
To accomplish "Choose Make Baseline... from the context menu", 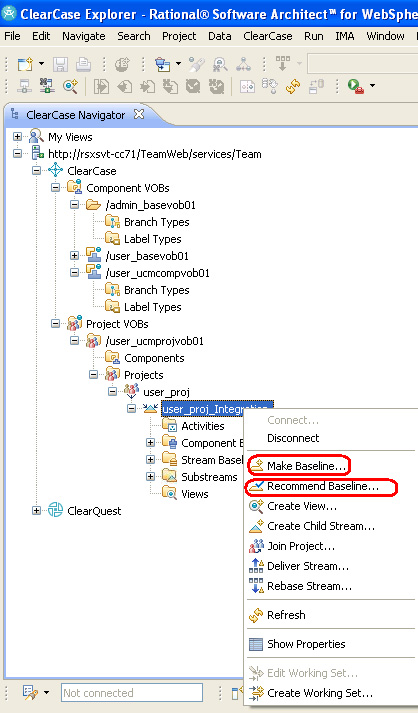I will click(306, 466).
